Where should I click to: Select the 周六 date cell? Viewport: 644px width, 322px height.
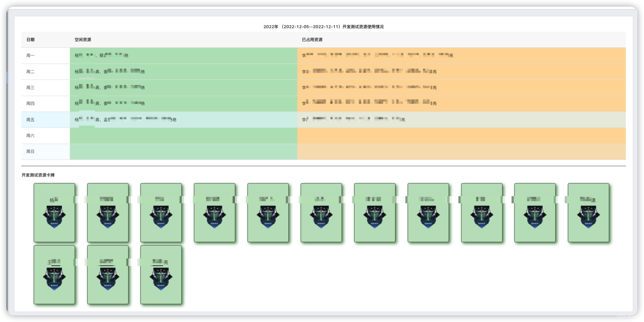(45, 136)
